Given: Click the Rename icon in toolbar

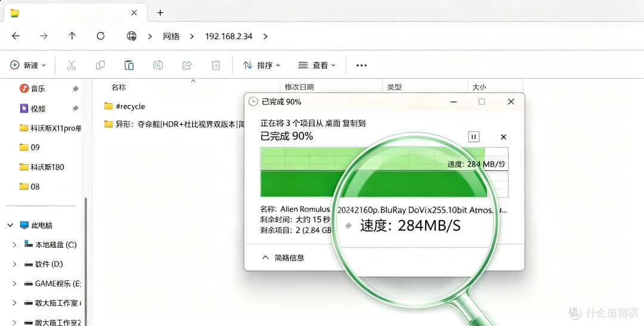Looking at the screenshot, I should (158, 65).
